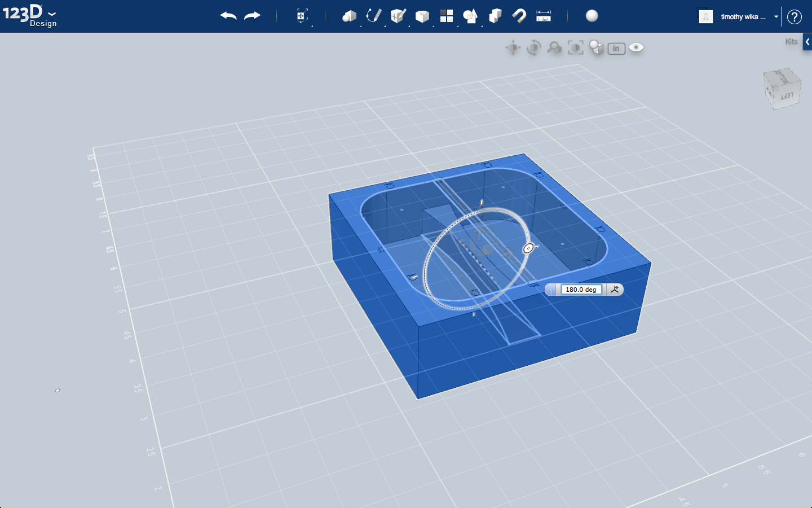Open the Modify tools menu
The height and width of the screenshot is (508, 812).
(422, 16)
